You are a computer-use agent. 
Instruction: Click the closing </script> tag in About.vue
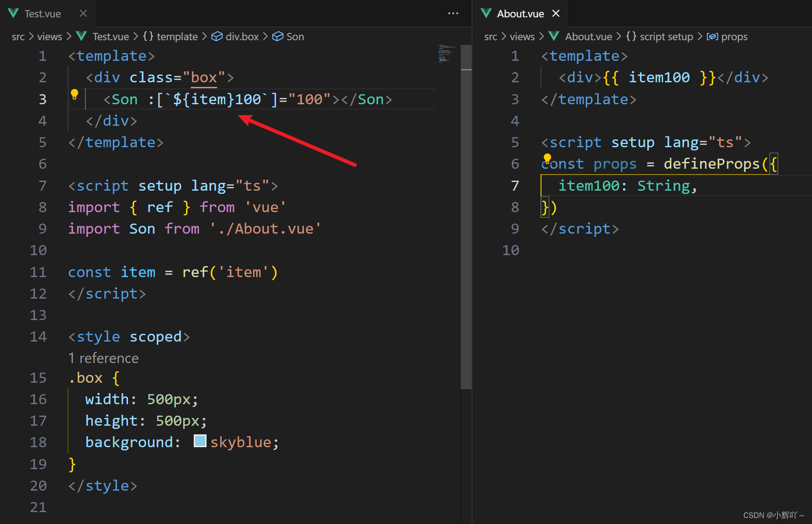tap(580, 229)
